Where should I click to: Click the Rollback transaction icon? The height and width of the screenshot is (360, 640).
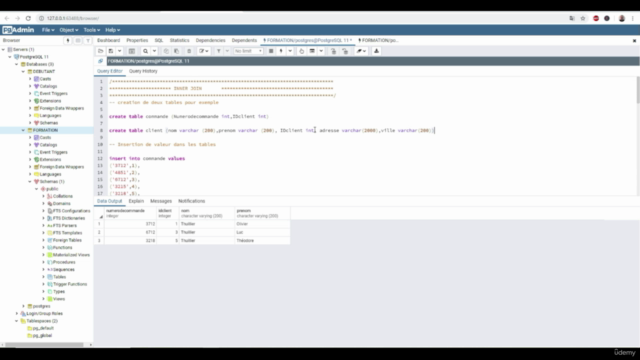click(345, 51)
